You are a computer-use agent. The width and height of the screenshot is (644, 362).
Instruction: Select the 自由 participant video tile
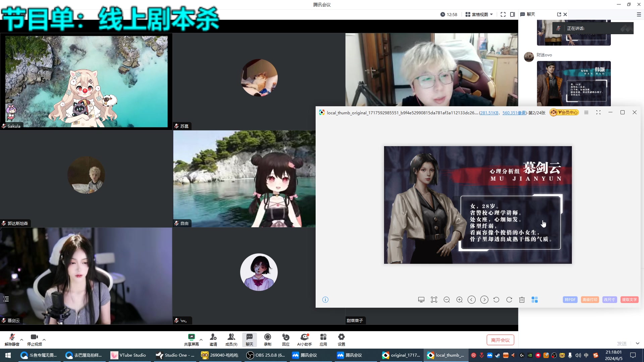[244, 179]
